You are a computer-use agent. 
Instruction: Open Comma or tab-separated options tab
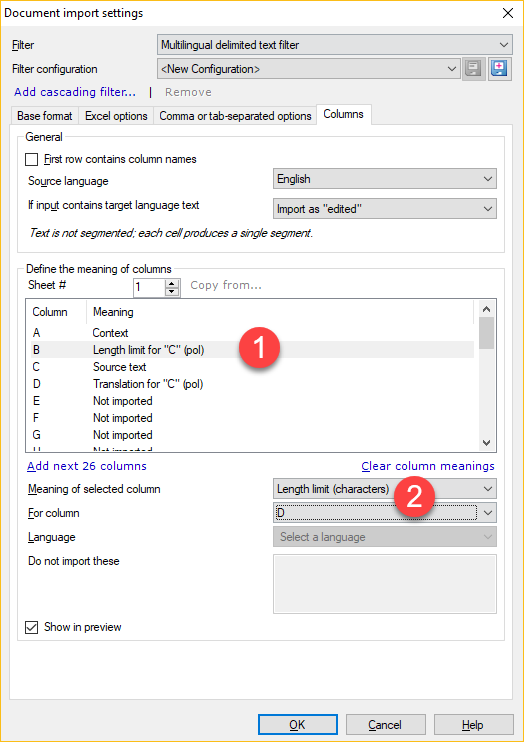tap(235, 116)
